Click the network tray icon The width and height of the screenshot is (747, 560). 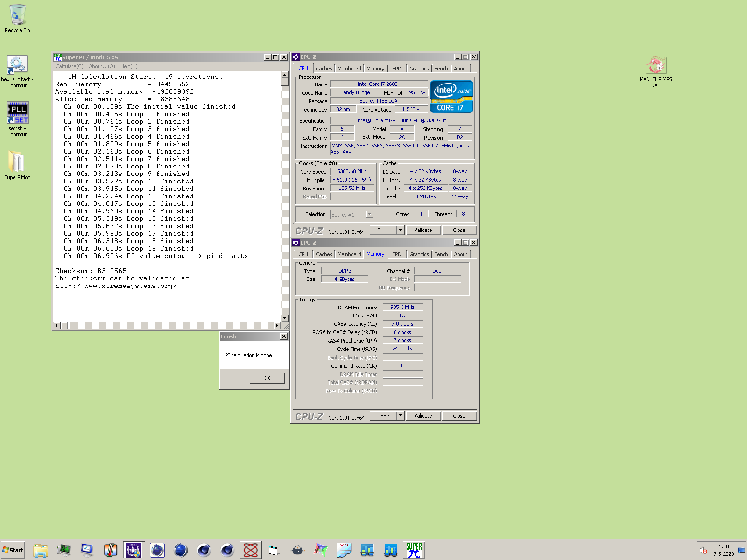[x=741, y=551]
